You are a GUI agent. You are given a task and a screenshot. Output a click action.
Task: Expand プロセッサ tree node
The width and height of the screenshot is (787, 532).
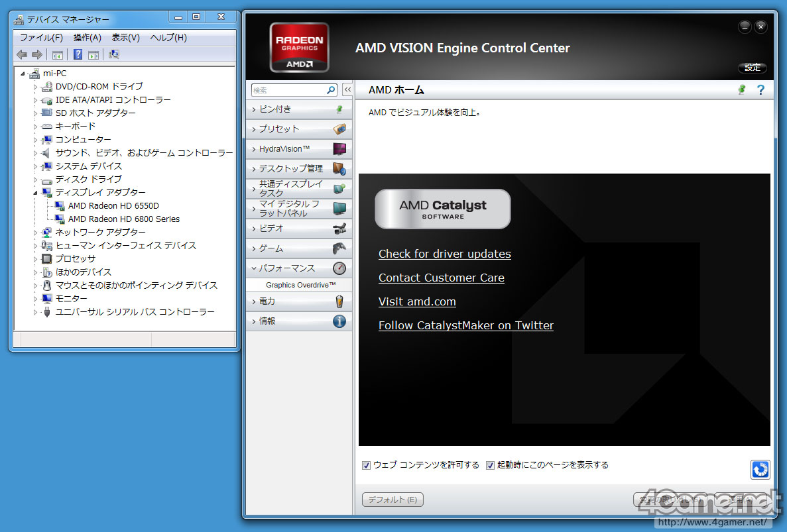click(x=35, y=259)
